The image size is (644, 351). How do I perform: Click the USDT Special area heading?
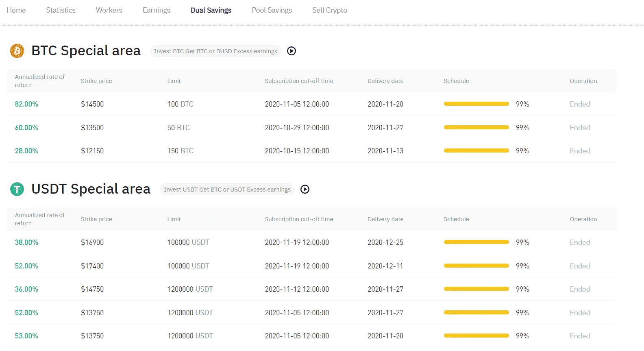click(91, 189)
